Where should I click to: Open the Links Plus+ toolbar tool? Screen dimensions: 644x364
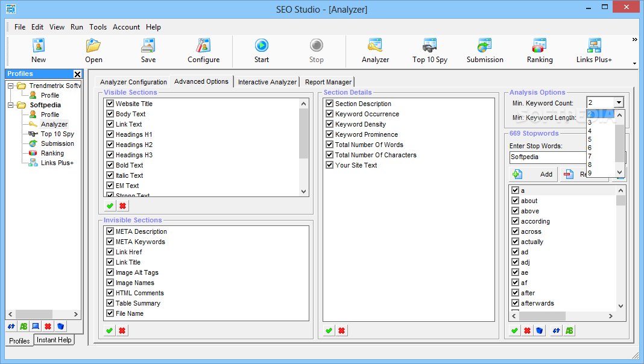[x=594, y=51]
